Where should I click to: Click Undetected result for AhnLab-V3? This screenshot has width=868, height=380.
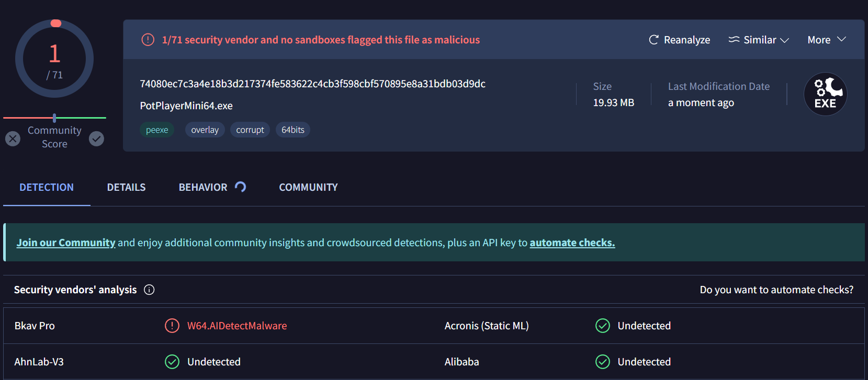[x=214, y=362]
